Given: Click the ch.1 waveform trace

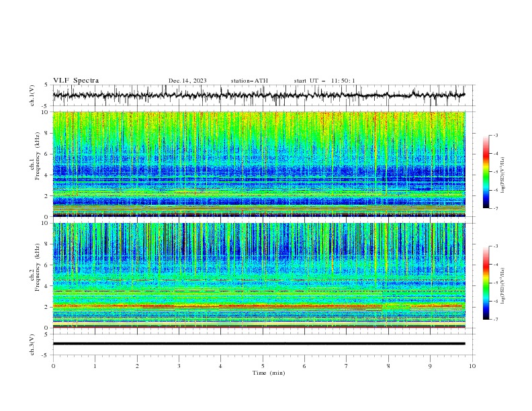Looking at the screenshot, I should coord(259,95).
